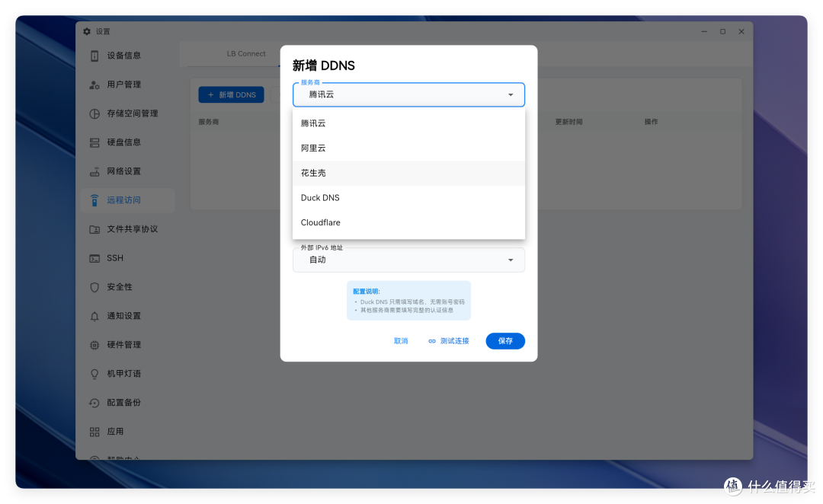The width and height of the screenshot is (823, 504).
Task: Minimize the 设置 window
Action: pyautogui.click(x=704, y=31)
